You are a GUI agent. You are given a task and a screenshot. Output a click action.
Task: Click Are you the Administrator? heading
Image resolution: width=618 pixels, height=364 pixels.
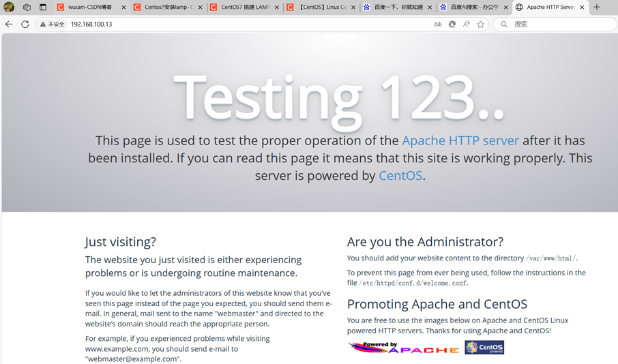(x=425, y=241)
